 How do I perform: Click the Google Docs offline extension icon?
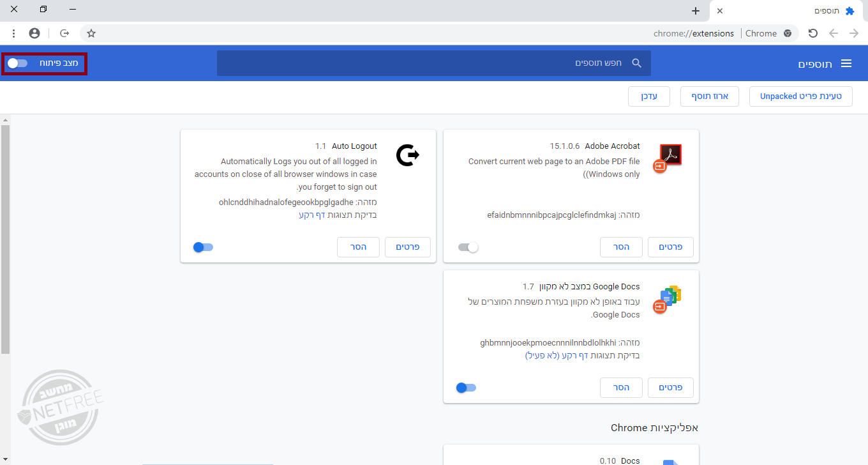668,300
